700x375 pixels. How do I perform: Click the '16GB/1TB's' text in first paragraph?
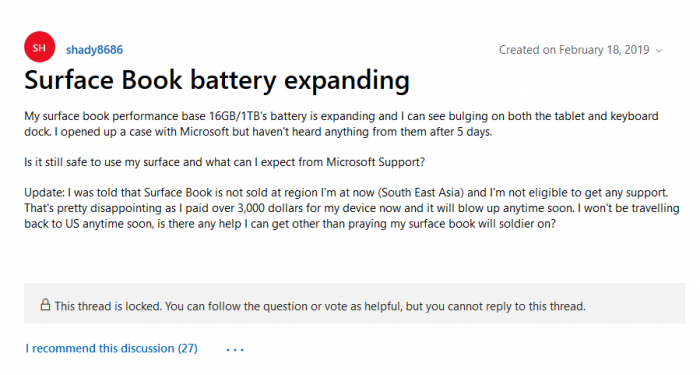coord(238,116)
